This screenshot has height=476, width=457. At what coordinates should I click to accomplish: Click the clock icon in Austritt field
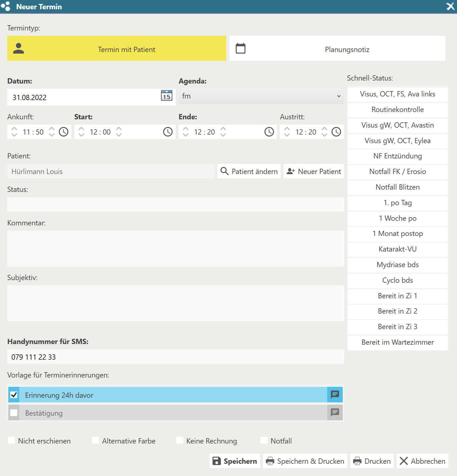[336, 132]
